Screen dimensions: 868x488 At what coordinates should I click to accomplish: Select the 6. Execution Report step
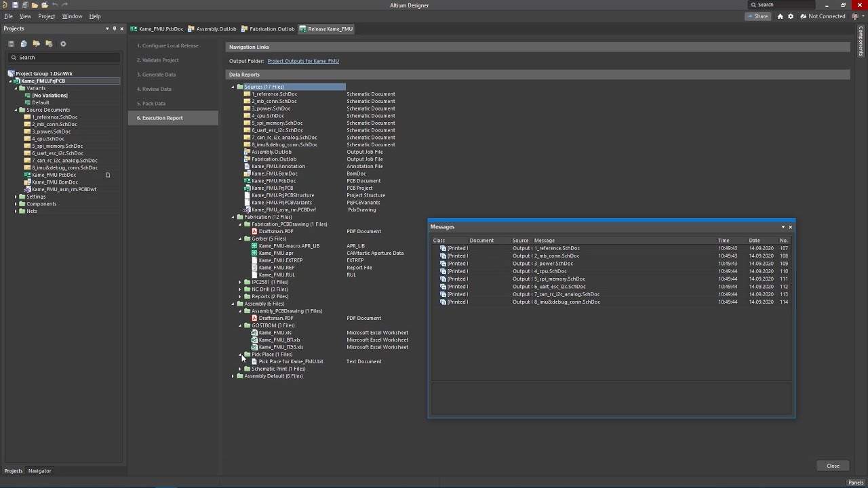(x=173, y=118)
